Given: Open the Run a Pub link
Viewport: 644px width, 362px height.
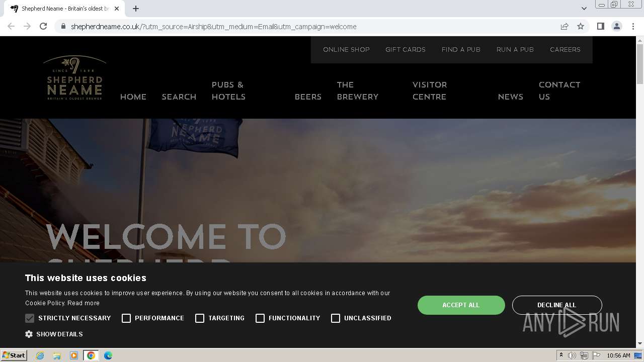Looking at the screenshot, I should click(515, 49).
